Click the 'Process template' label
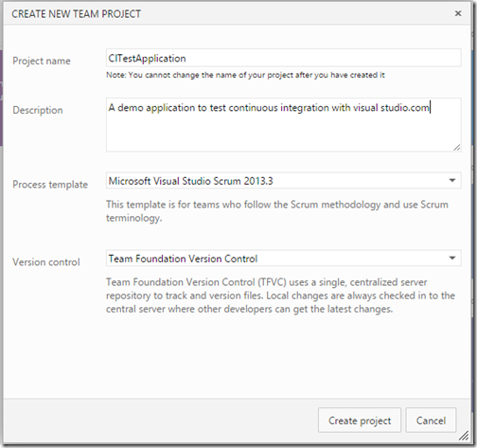Viewport: 477px width, 448px height. point(50,185)
